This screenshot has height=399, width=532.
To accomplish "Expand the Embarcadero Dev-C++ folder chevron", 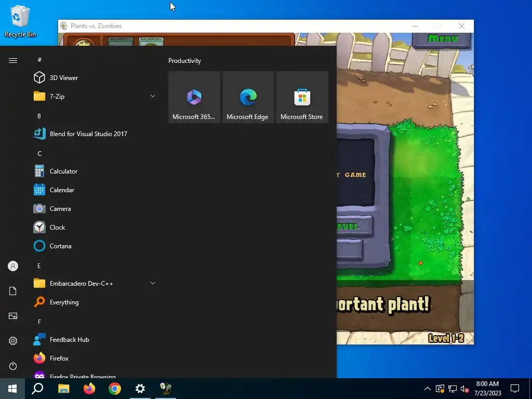I will click(x=153, y=283).
